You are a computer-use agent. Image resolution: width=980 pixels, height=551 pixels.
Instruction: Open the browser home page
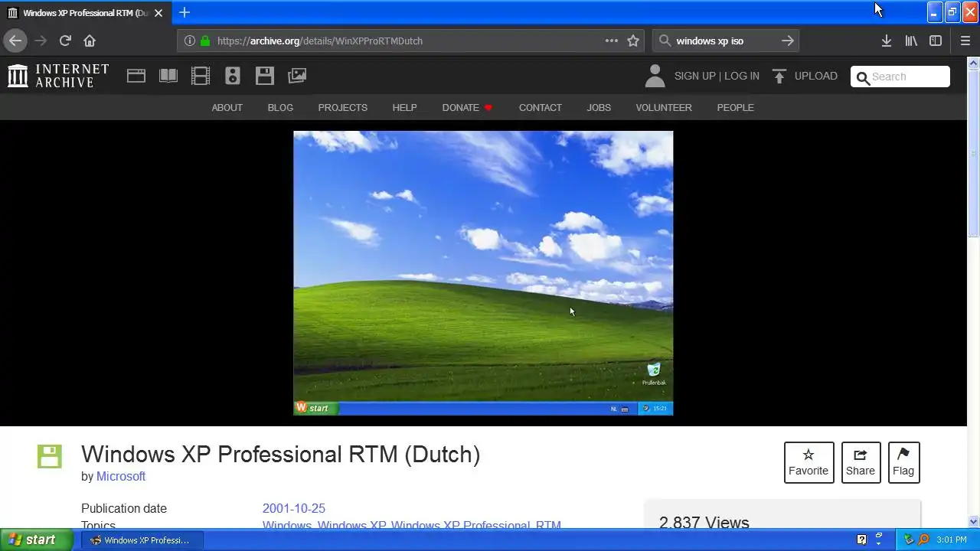tap(90, 41)
